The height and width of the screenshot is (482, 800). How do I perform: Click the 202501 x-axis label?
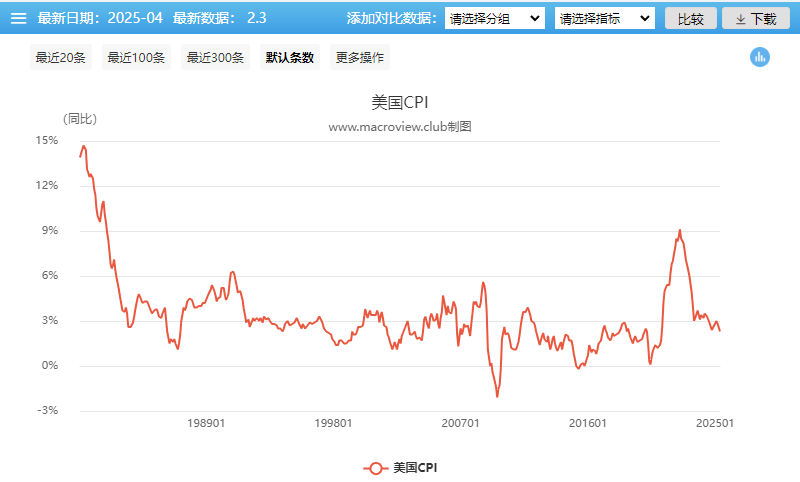[715, 424]
